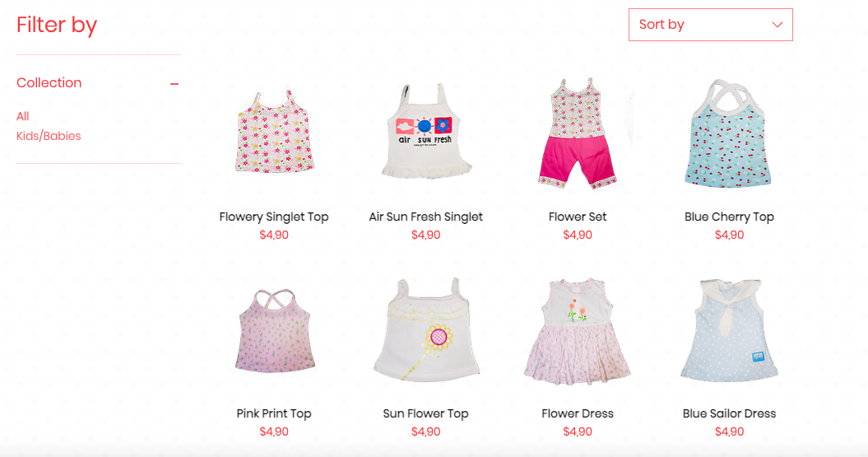View the Blue Sailor Dress image

729,330
